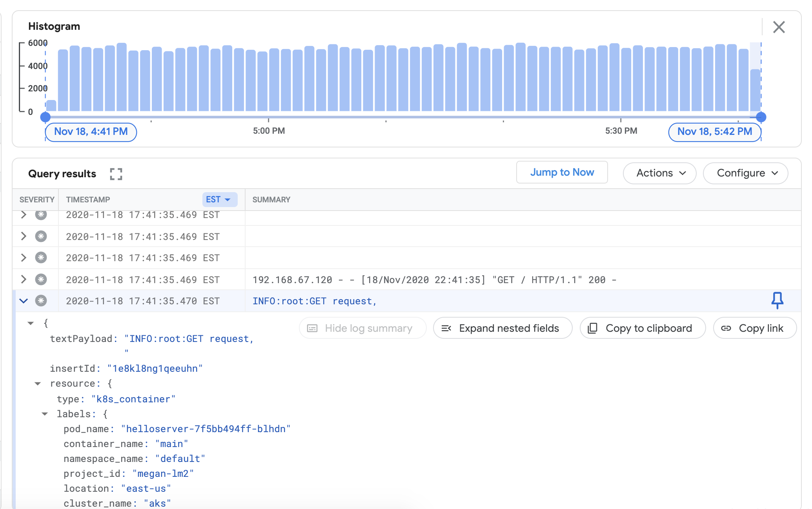Click the visibility toggle on second log row
The image size is (812, 509).
coord(23,236)
